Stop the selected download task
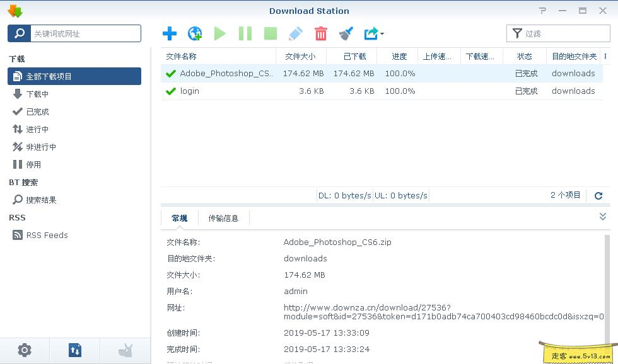618x364 pixels. click(x=270, y=33)
